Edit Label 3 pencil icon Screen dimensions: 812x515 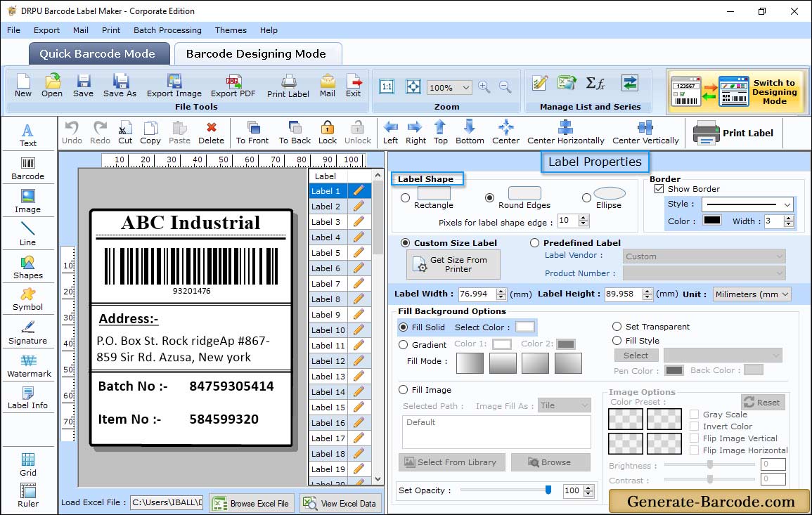(x=359, y=221)
